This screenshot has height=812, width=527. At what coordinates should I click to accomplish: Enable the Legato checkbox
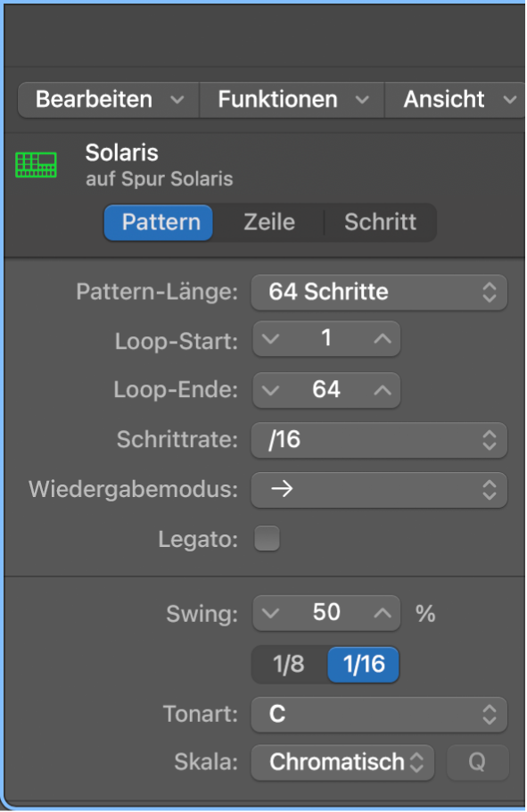tap(267, 538)
